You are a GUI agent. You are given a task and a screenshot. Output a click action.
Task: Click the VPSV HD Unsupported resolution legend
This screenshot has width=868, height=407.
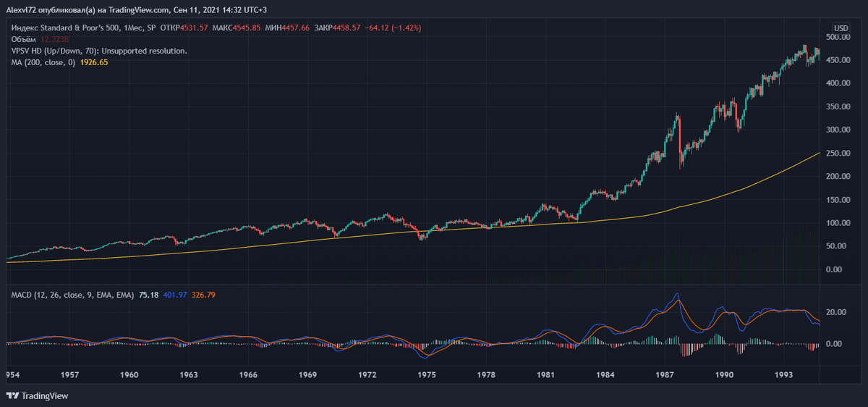pos(99,51)
